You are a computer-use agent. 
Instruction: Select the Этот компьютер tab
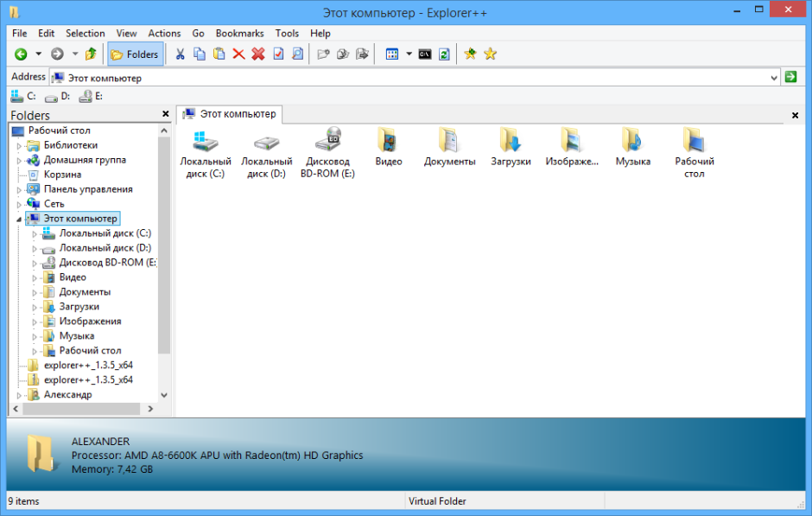230,114
